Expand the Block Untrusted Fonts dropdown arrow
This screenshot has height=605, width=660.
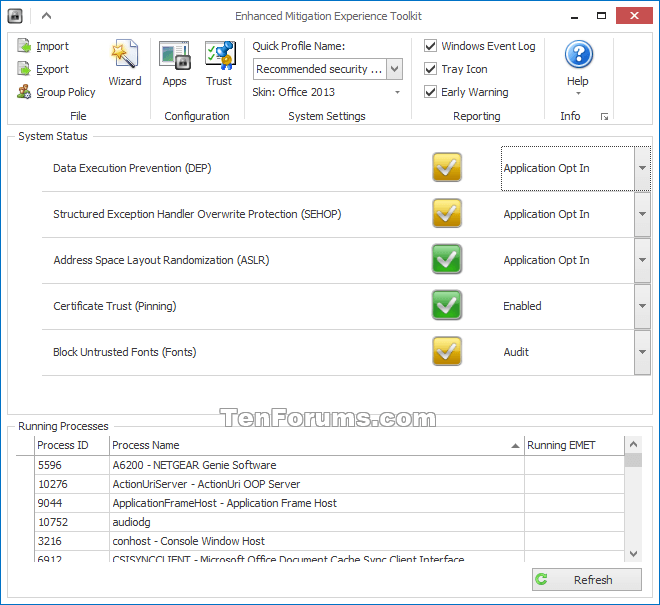click(x=642, y=352)
